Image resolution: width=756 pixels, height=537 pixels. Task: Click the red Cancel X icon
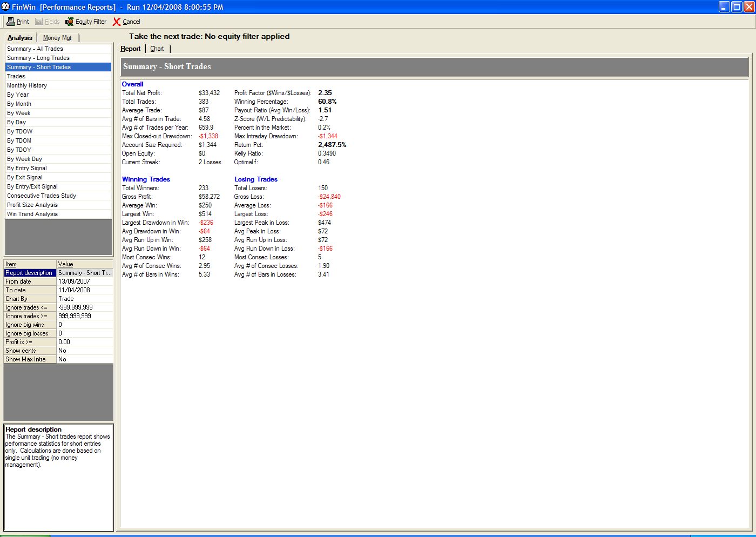pyautogui.click(x=117, y=22)
